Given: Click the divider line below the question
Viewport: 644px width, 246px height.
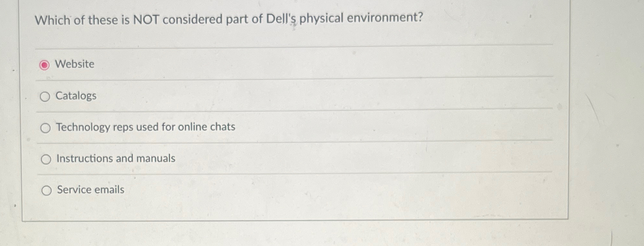Looking at the screenshot, I should coord(290,46).
